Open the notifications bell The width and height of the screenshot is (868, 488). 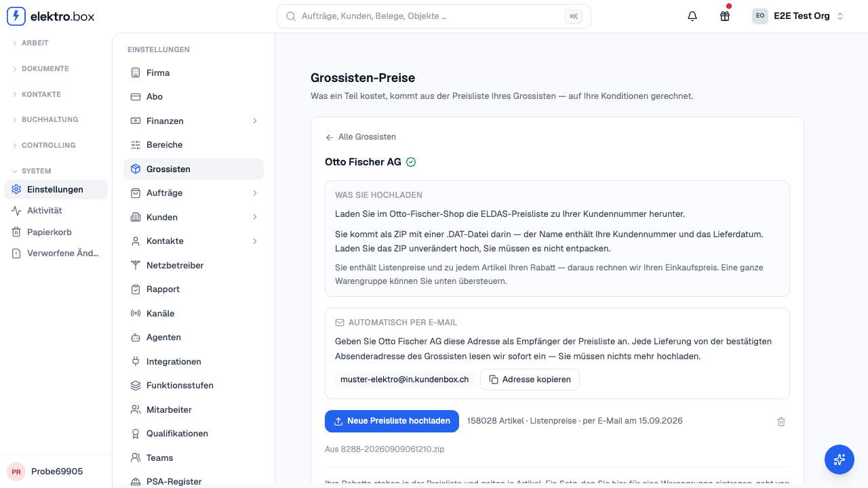coord(692,16)
